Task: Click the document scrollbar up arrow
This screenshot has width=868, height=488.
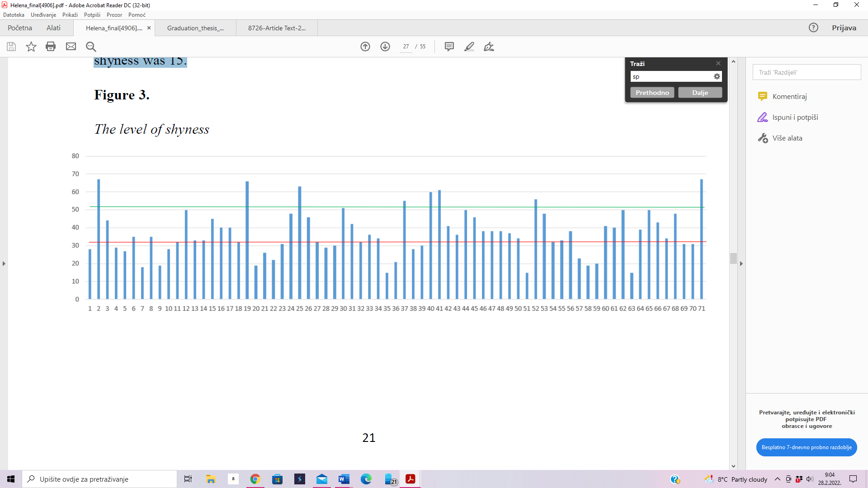Action: (x=733, y=61)
